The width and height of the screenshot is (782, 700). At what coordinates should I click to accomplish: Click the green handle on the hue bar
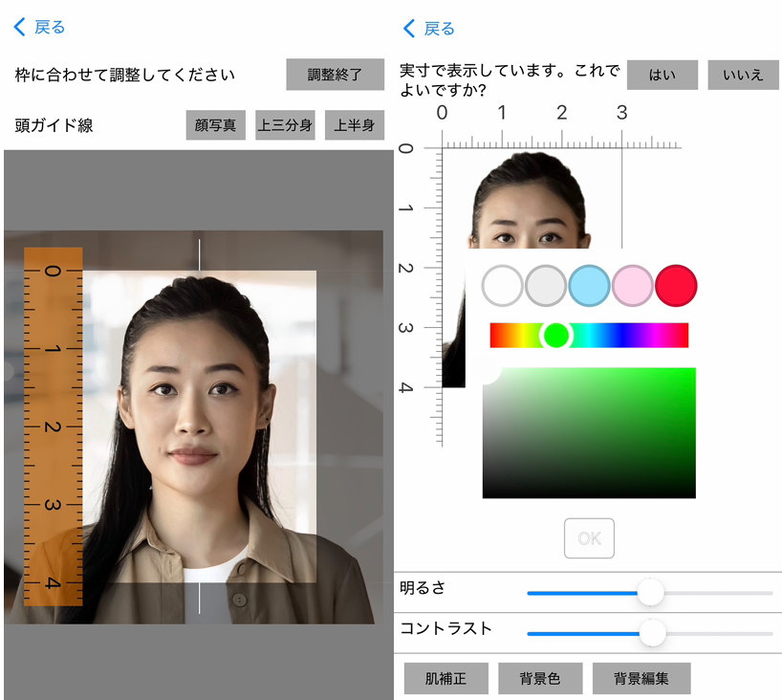click(558, 334)
